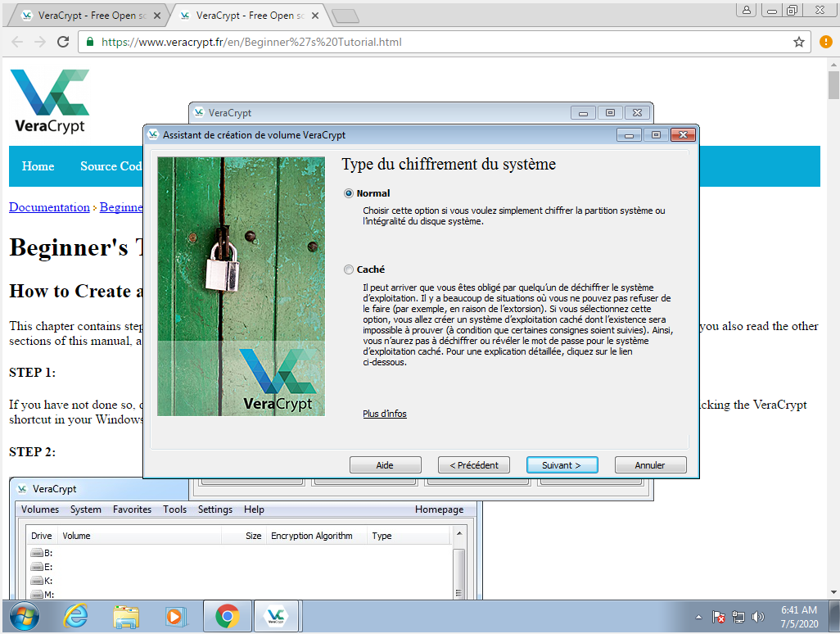840x634 pixels.
Task: Open the Plus d'infos link
Action: [x=385, y=414]
